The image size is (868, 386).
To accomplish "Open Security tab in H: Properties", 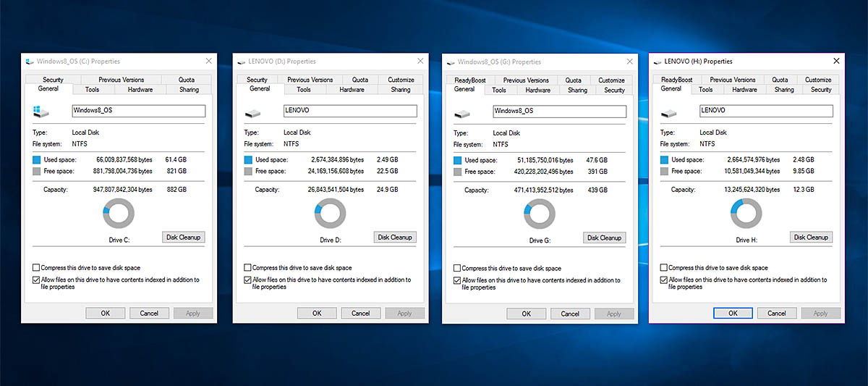I will coord(821,90).
